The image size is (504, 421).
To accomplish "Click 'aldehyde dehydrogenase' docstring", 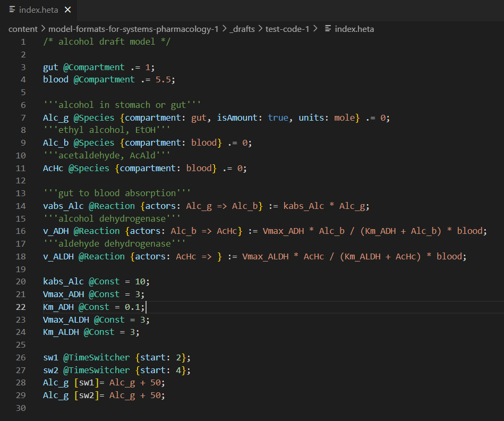I will [114, 243].
